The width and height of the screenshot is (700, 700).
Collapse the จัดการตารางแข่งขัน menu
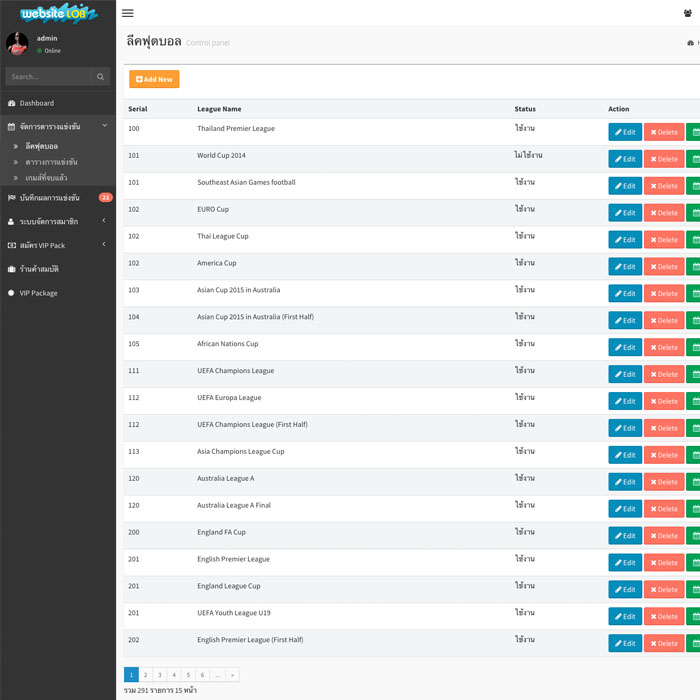(x=58, y=126)
